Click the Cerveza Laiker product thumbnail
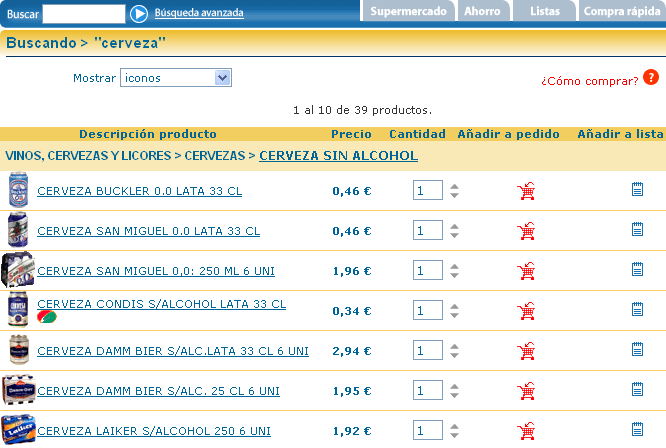 click(x=18, y=431)
